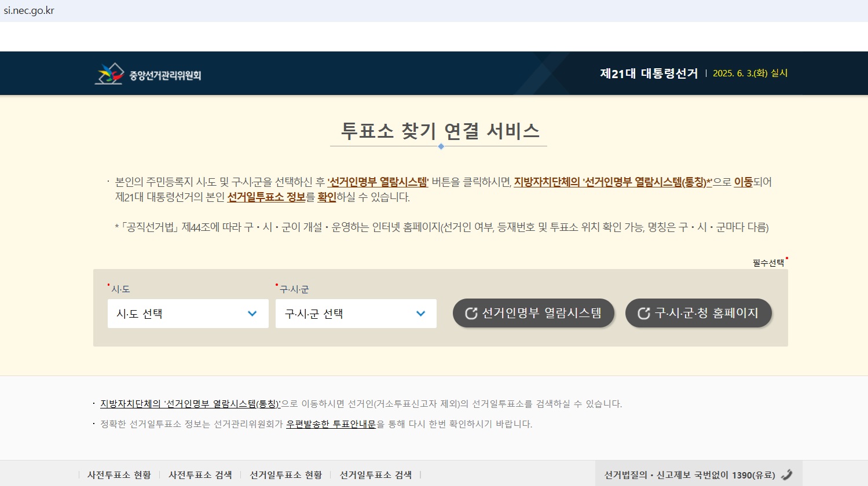868x486 pixels.
Task: Expand the chevron on the 구·시·군 selector
Action: point(420,313)
